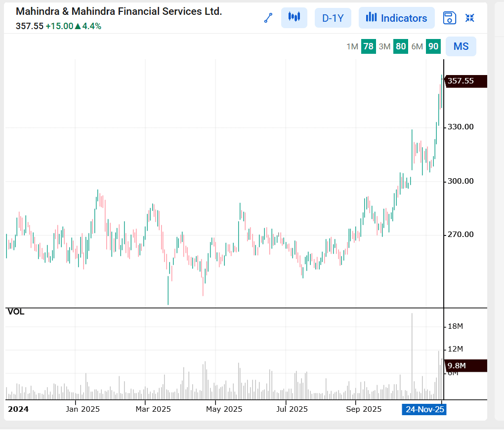
Task: Select the line drawing tool icon
Action: coord(268,18)
